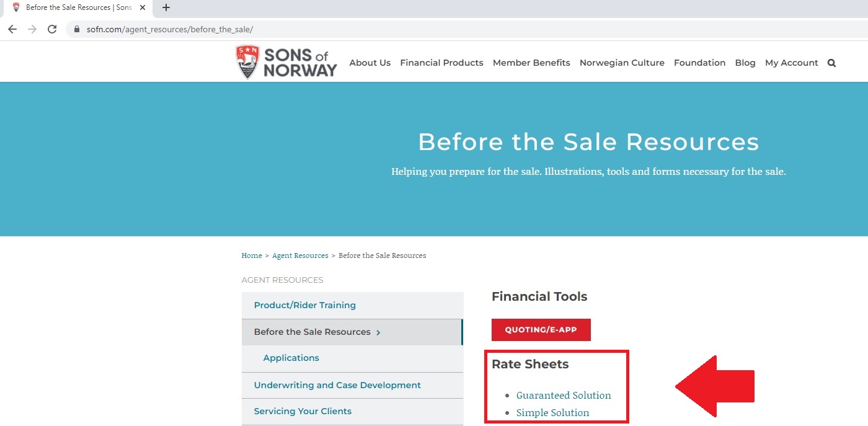The width and height of the screenshot is (868, 426).
Task: Click the address bar URL field
Action: [465, 29]
